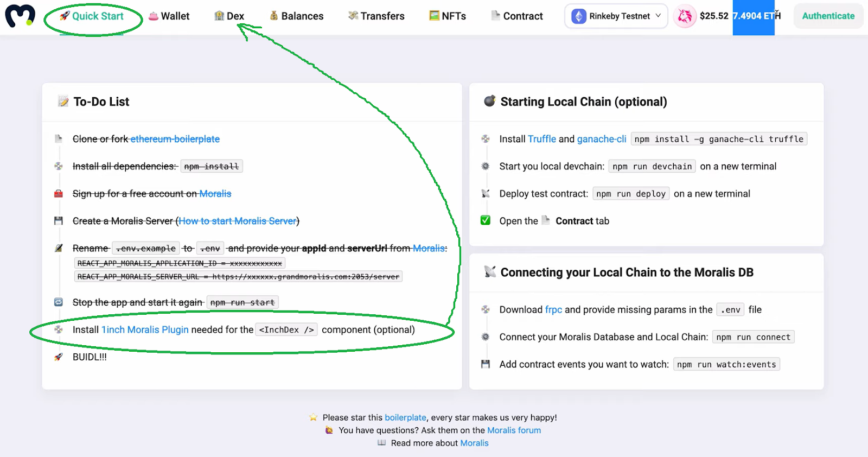Image resolution: width=868 pixels, height=457 pixels.
Task: Click the floppy disk icon beside Add contract events
Action: [x=486, y=364]
